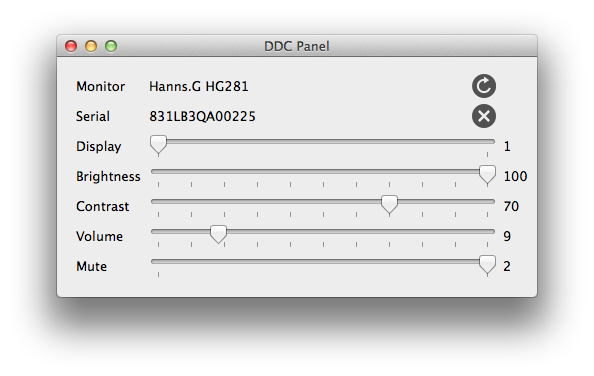Click the circular refresh arrow icon

click(484, 86)
